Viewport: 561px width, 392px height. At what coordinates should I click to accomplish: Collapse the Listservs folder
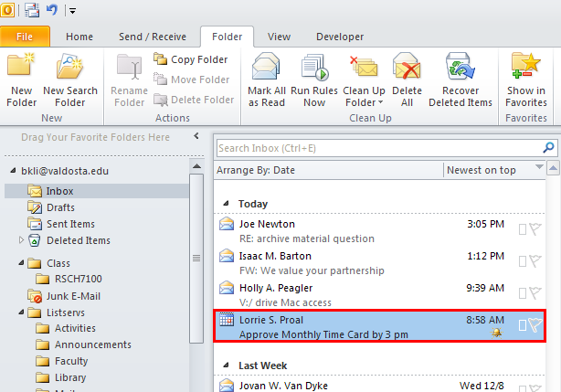click(21, 313)
